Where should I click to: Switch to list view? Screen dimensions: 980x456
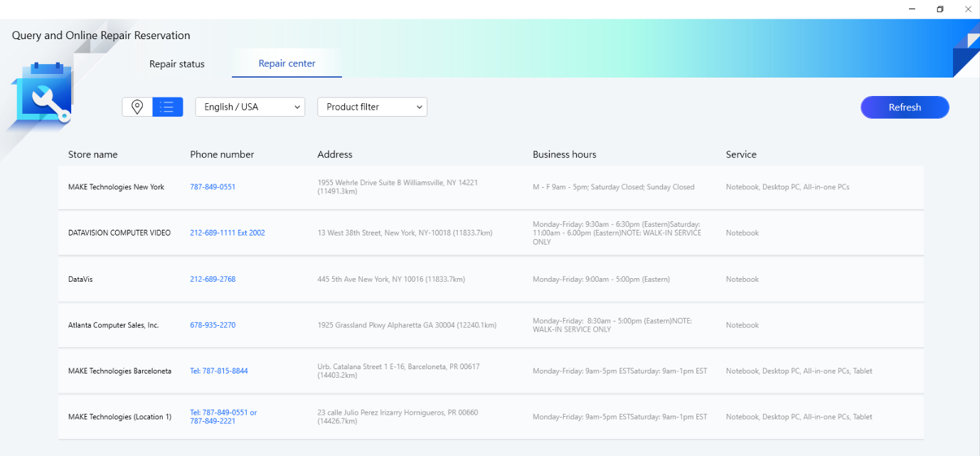168,107
